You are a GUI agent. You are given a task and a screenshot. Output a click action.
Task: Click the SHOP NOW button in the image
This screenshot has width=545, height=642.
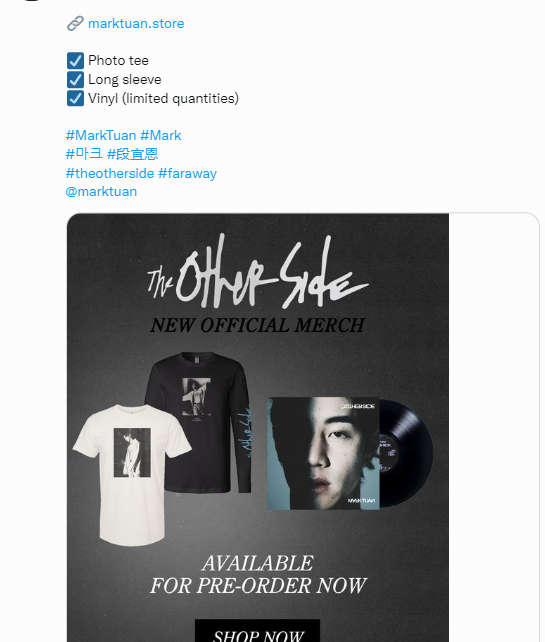coord(257,631)
